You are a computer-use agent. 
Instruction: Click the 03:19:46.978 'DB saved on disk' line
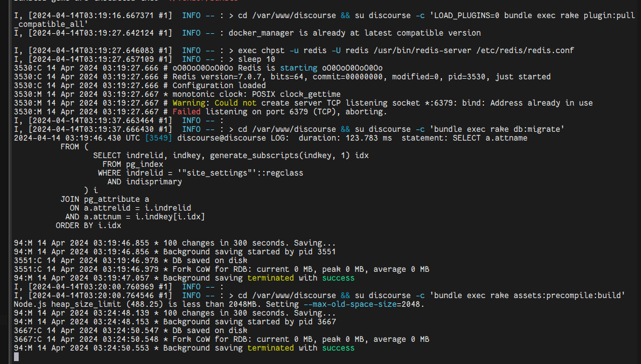tap(130, 261)
